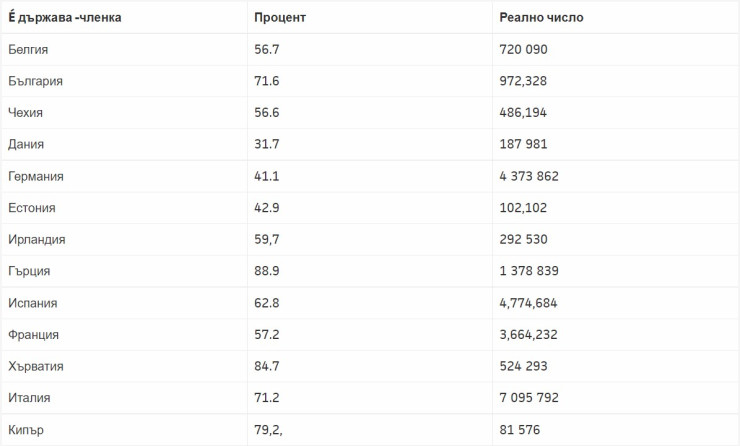The height and width of the screenshot is (446, 740).
Task: Select the "Белгия" cell
Action: pyautogui.click(x=28, y=49)
